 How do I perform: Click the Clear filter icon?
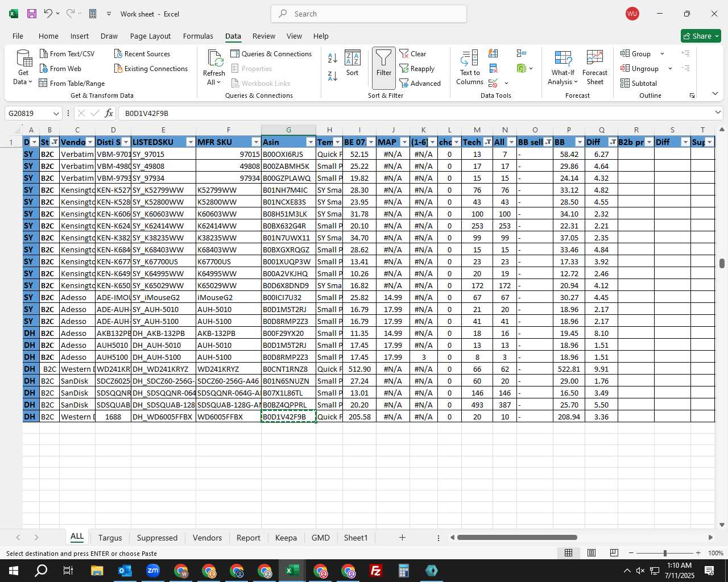click(x=413, y=53)
